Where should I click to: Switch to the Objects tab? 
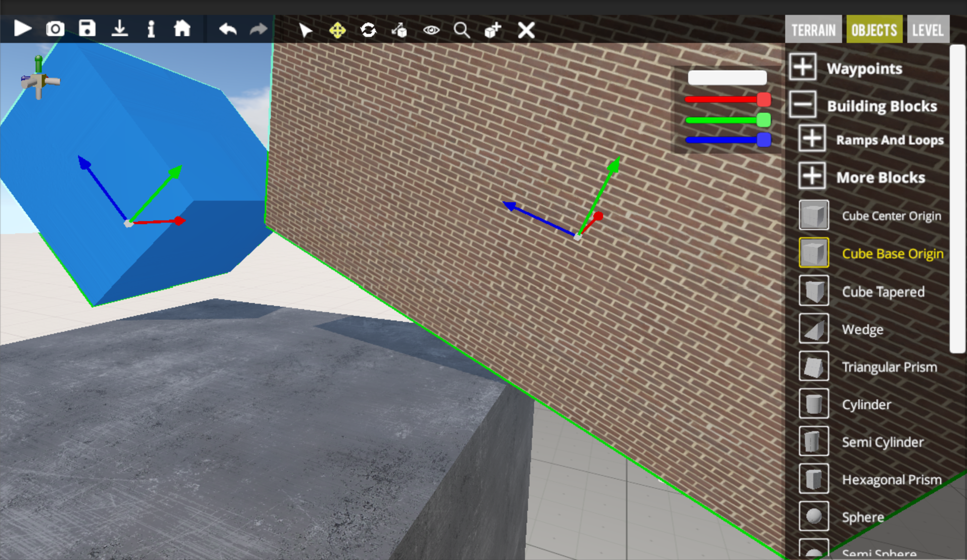(874, 30)
